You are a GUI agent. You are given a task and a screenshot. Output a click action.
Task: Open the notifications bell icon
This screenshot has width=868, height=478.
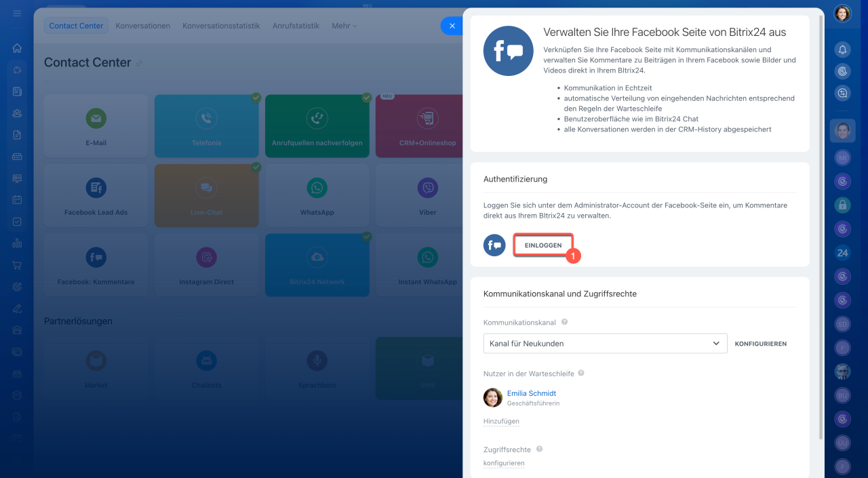[x=842, y=49]
